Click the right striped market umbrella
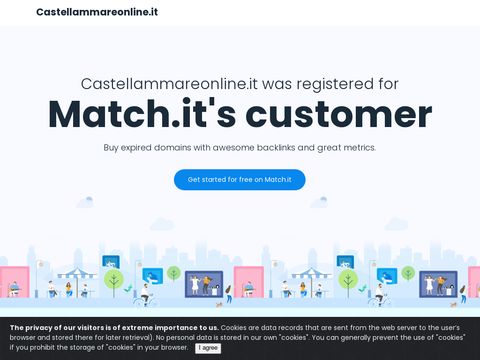This screenshot has height=360, width=480. (311, 273)
